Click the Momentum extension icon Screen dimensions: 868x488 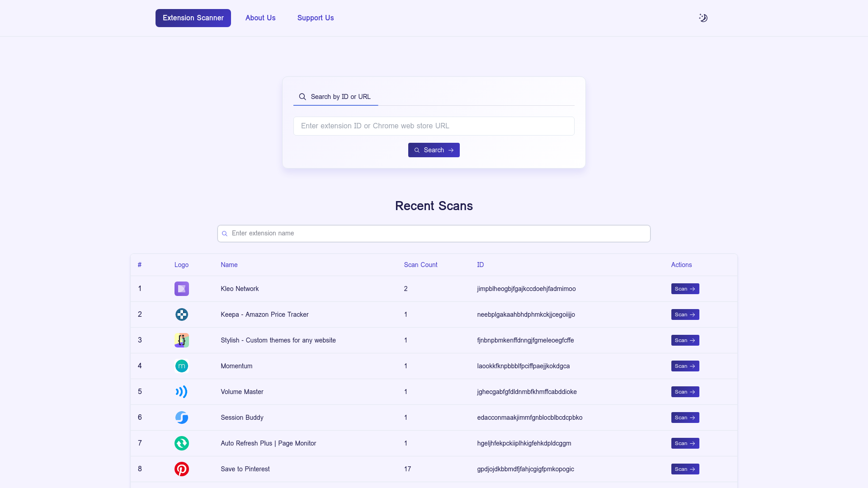point(182,366)
